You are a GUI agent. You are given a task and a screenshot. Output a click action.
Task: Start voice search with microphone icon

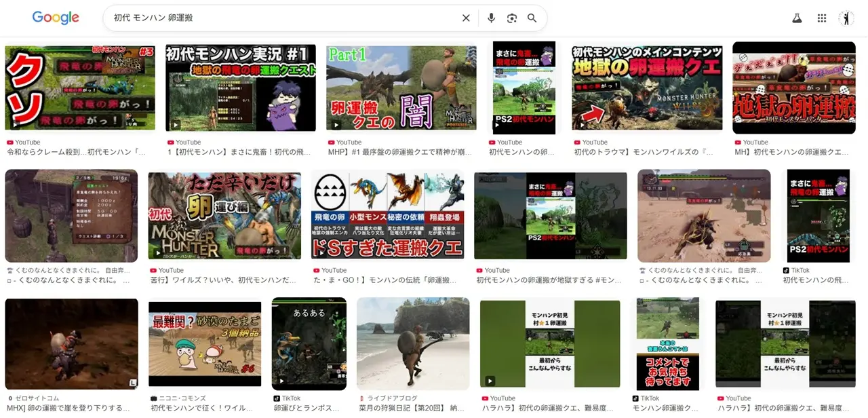[x=491, y=18]
